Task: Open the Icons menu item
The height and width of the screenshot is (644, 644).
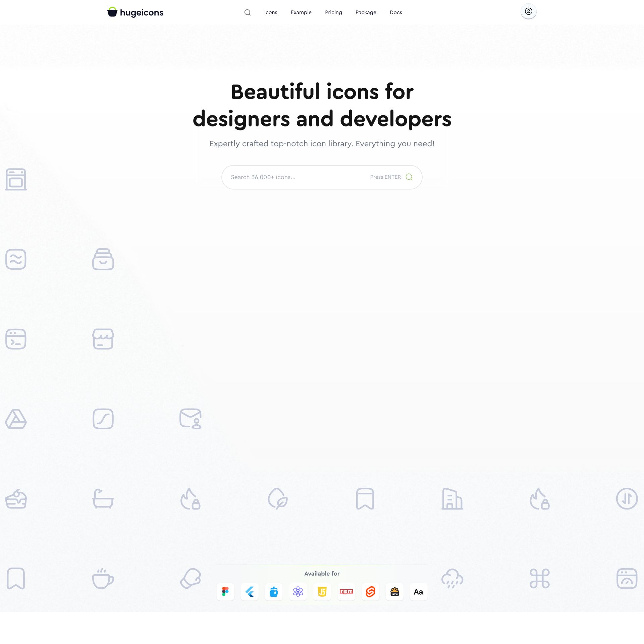Action: pyautogui.click(x=271, y=12)
